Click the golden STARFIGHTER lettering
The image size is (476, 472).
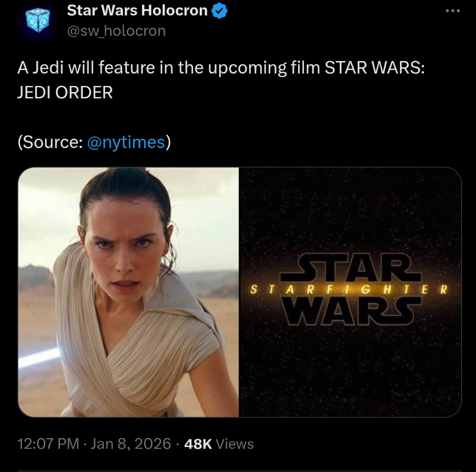[x=349, y=290]
